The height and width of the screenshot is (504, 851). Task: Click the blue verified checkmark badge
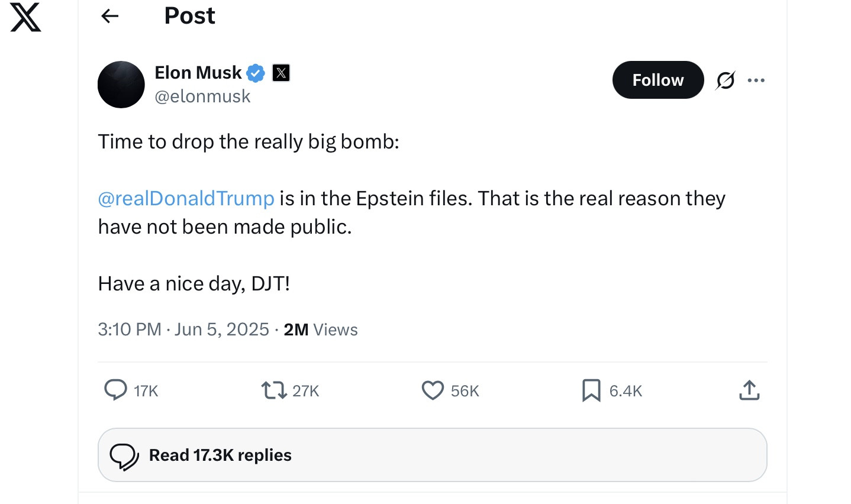(256, 73)
